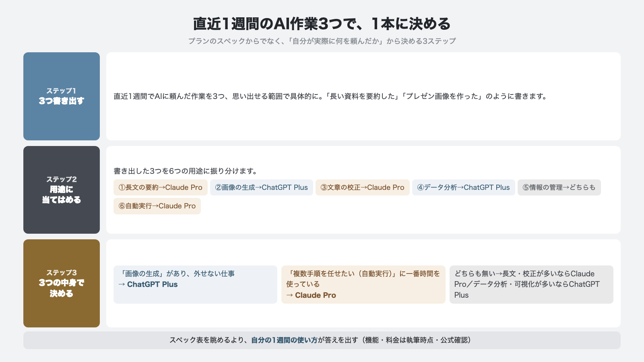Click the card 「画像の生成」があり、外せない仕事
This screenshot has width=644, height=362.
(x=195, y=284)
